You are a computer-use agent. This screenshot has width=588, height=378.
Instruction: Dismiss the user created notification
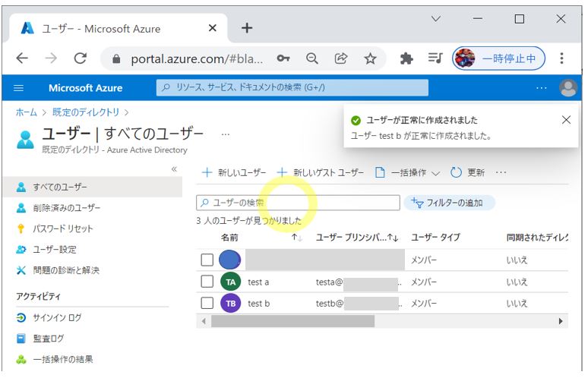(x=566, y=120)
